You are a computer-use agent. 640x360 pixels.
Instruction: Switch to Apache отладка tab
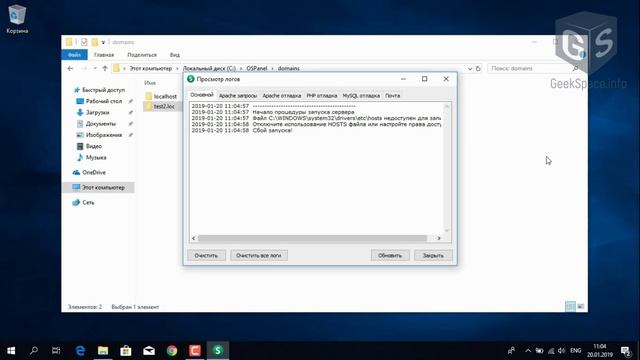pos(282,96)
